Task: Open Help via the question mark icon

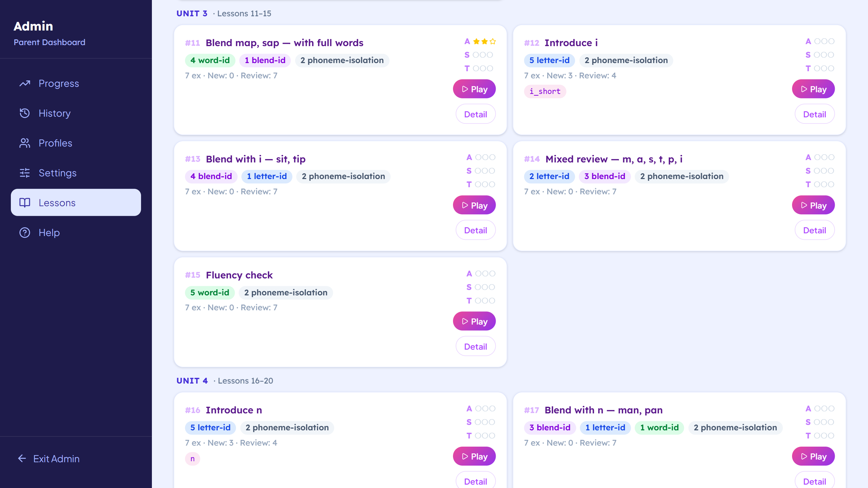Action: point(24,233)
